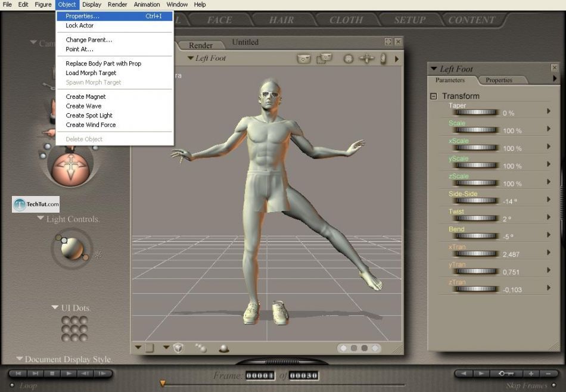The height and width of the screenshot is (392, 566).
Task: Click the Play button in animation controls
Action: [x=69, y=374]
